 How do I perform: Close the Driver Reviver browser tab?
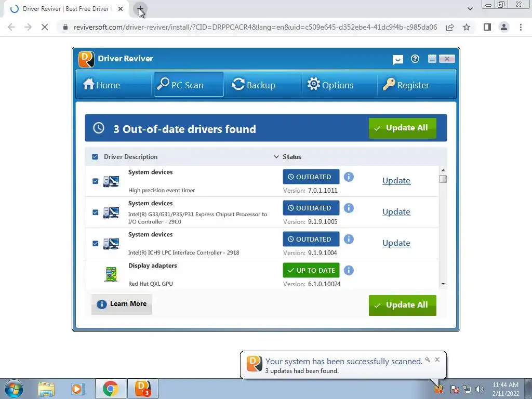pyautogui.click(x=121, y=9)
